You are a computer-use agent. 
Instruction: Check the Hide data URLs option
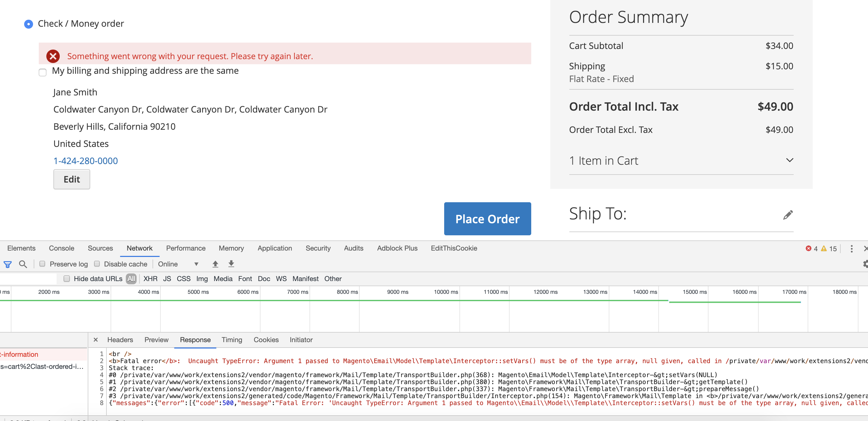66,279
